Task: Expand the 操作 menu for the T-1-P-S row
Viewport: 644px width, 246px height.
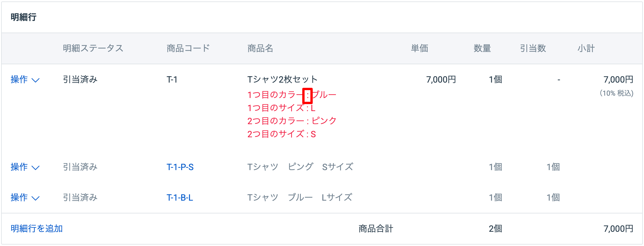Action: click(25, 167)
